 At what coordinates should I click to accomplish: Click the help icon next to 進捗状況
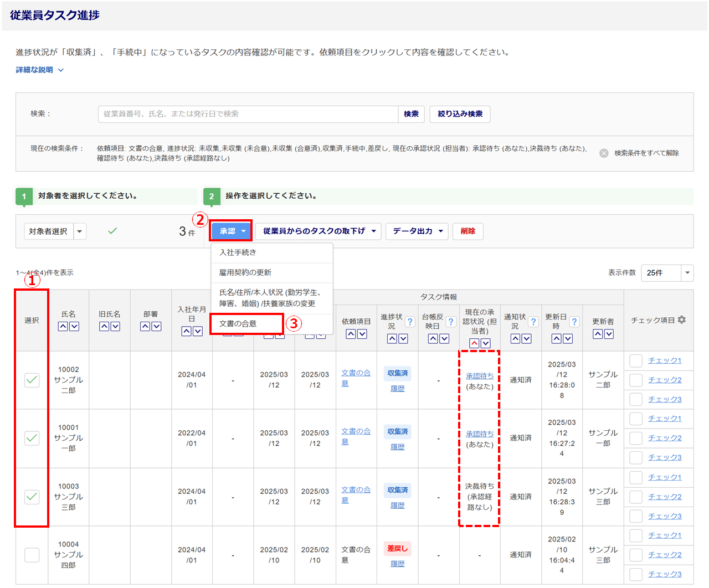410,322
